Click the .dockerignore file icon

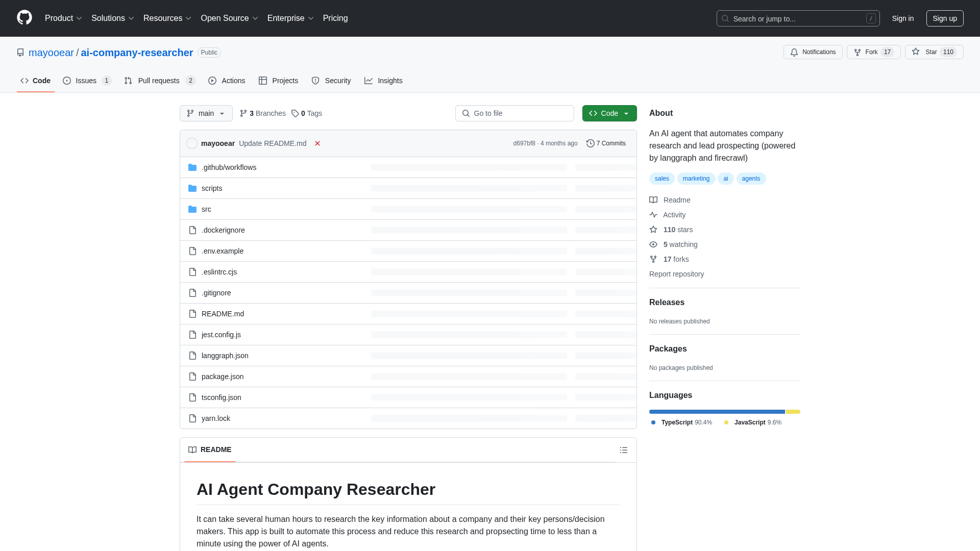coord(192,230)
